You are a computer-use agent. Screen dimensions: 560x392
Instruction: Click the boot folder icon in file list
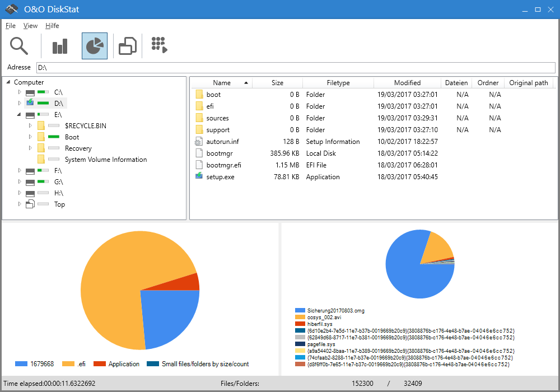click(199, 95)
